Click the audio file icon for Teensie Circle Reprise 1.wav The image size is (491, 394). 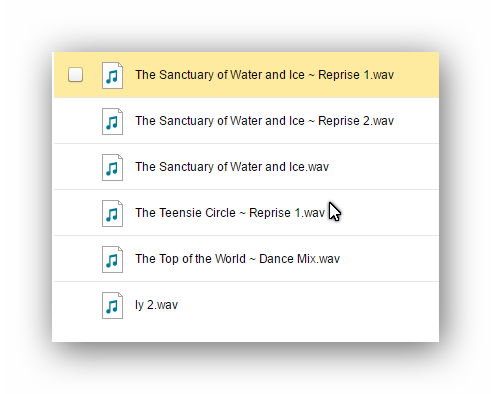pos(112,213)
